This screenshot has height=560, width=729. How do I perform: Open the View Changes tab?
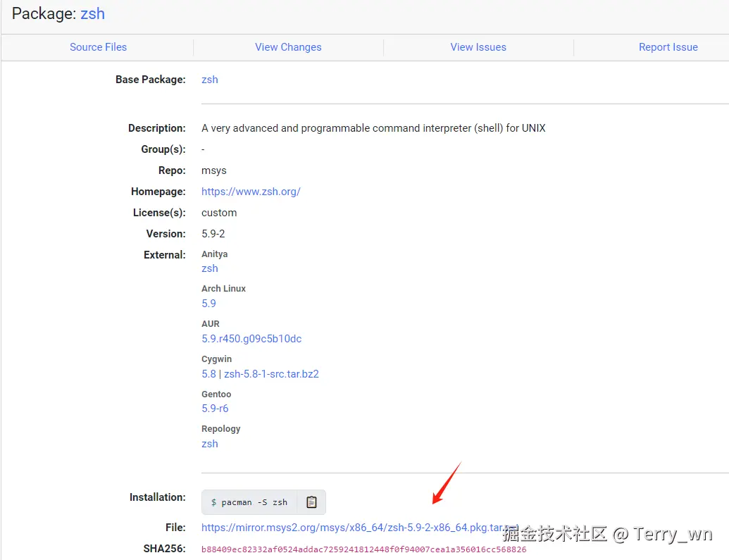(x=288, y=47)
